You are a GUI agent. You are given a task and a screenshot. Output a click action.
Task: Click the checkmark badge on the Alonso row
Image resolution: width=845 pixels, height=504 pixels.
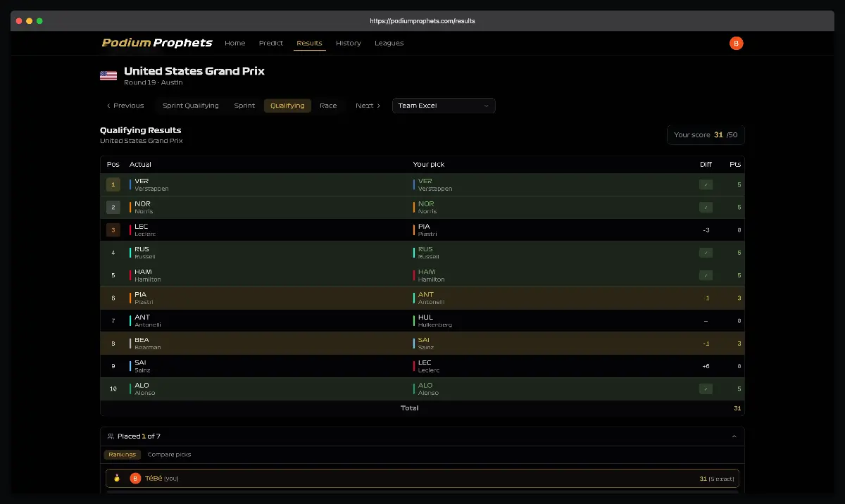[706, 389]
